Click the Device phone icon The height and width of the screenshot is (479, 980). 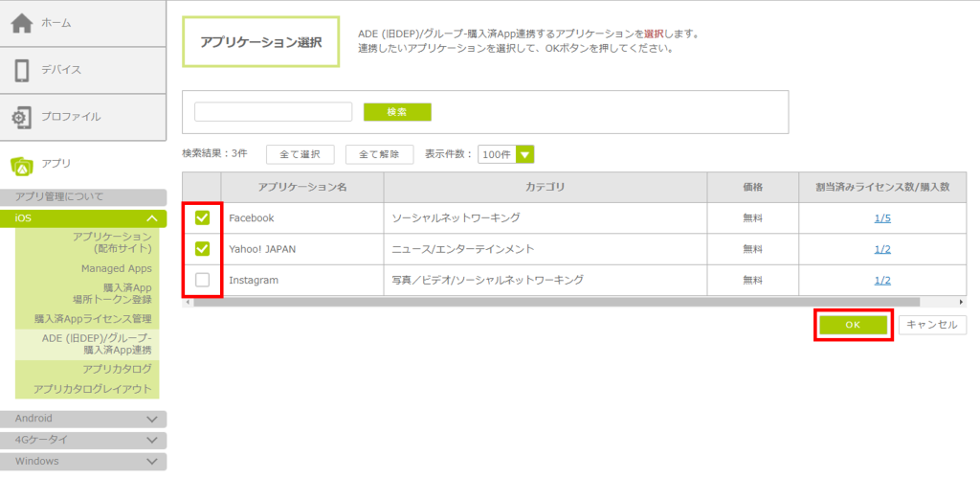[21, 70]
